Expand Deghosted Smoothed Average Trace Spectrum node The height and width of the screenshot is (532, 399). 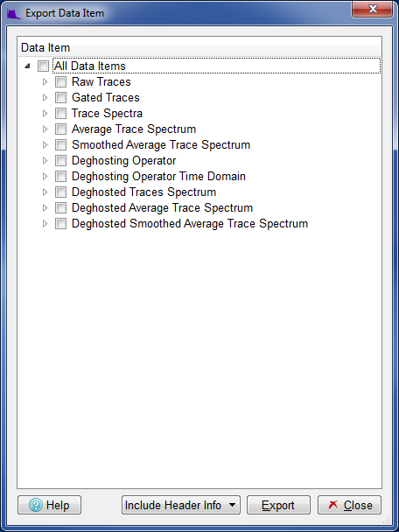click(x=45, y=224)
